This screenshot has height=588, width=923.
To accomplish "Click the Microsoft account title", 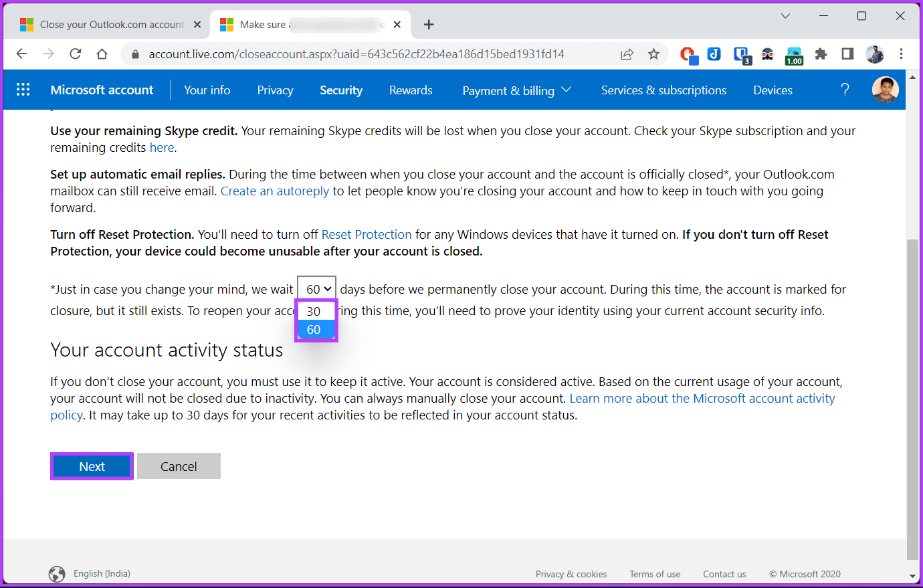I will (x=102, y=90).
